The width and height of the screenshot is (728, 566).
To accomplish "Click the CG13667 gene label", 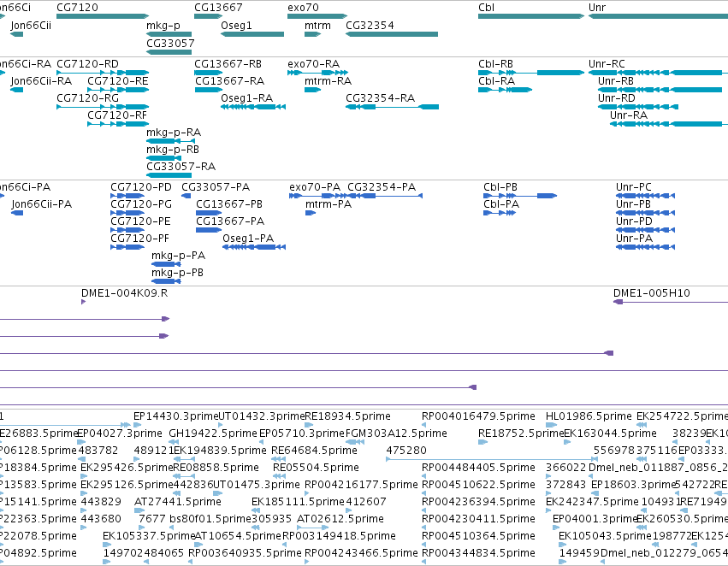I will pos(218,8).
